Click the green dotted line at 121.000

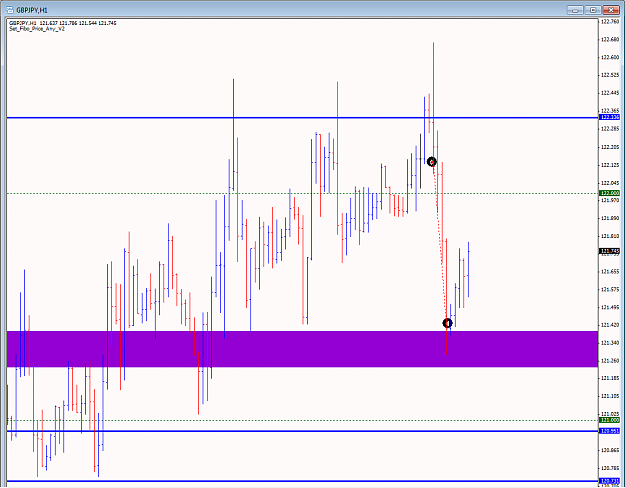303,420
